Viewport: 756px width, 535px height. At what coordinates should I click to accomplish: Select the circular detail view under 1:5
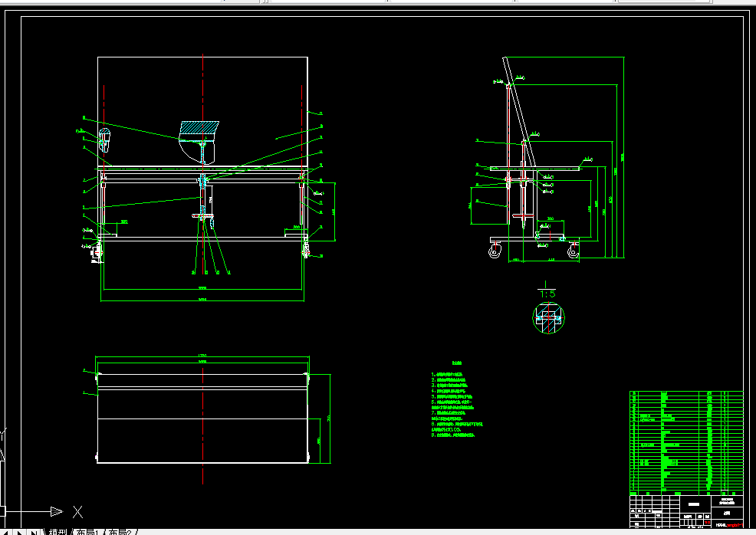(548, 317)
